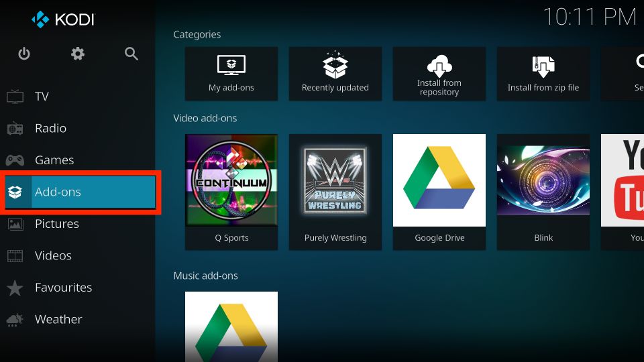
Task: Open the Recently updated category
Action: coord(335,74)
